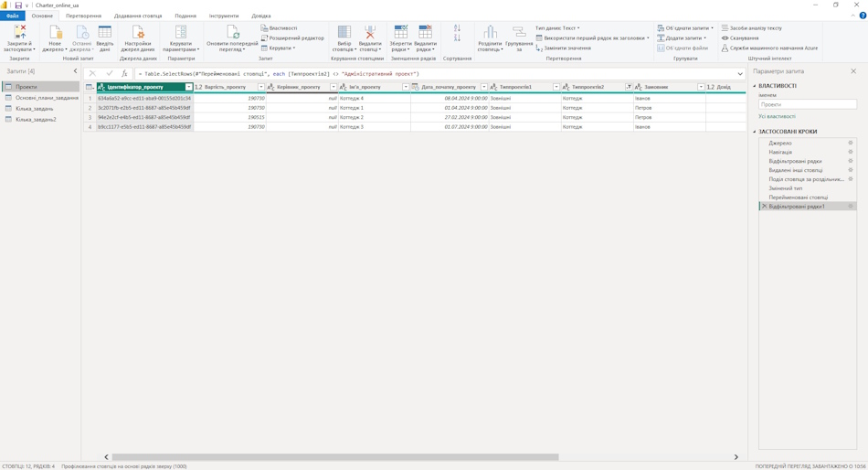Click Замінити значення

click(564, 48)
